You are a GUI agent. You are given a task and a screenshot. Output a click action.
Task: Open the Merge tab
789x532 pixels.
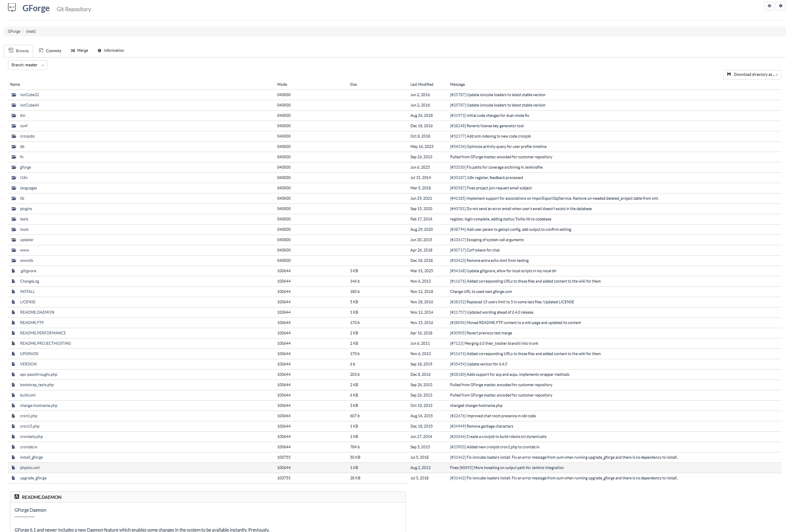point(79,51)
